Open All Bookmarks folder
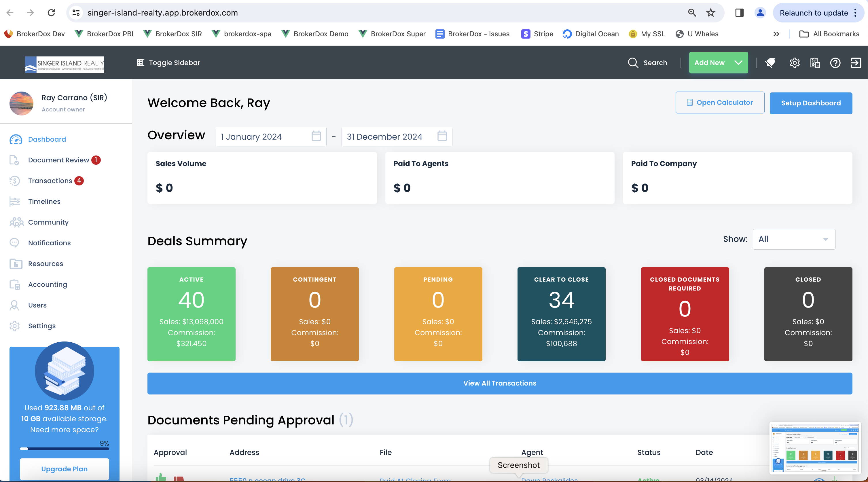 (x=829, y=34)
